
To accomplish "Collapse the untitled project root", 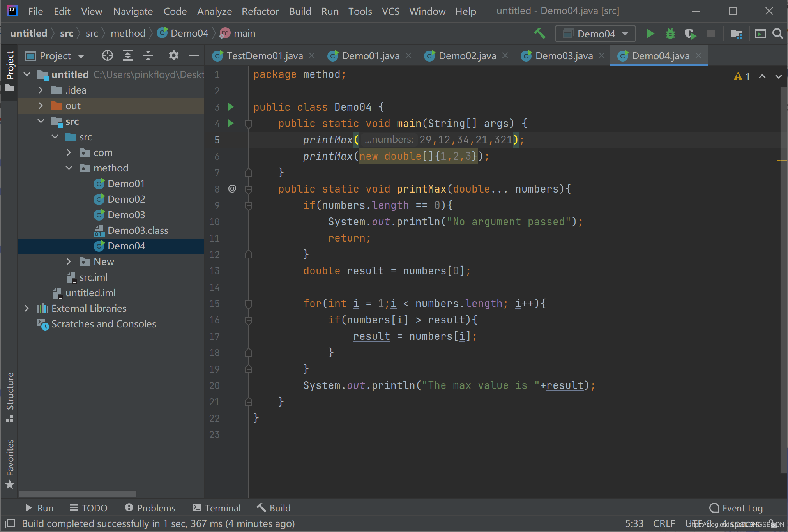I will [27, 74].
